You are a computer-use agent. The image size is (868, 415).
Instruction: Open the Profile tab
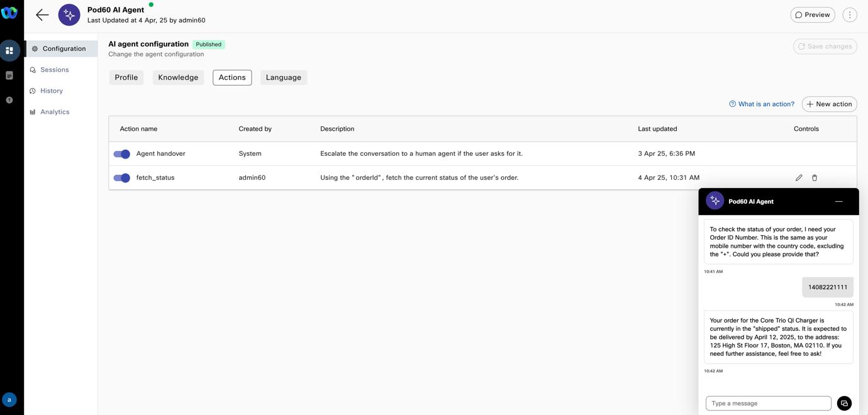pyautogui.click(x=126, y=77)
